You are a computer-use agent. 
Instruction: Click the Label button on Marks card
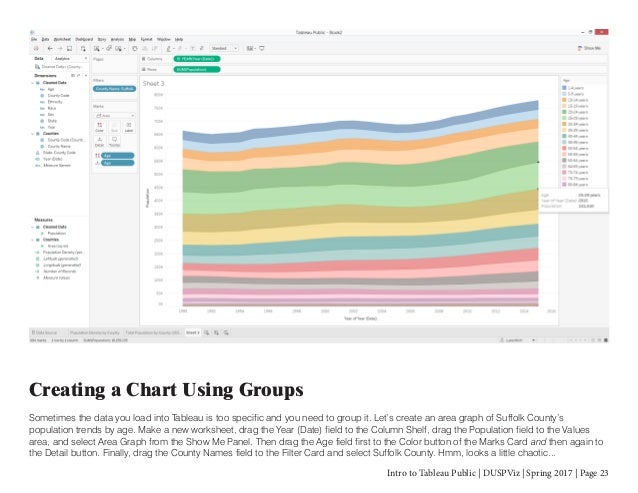pos(129,127)
